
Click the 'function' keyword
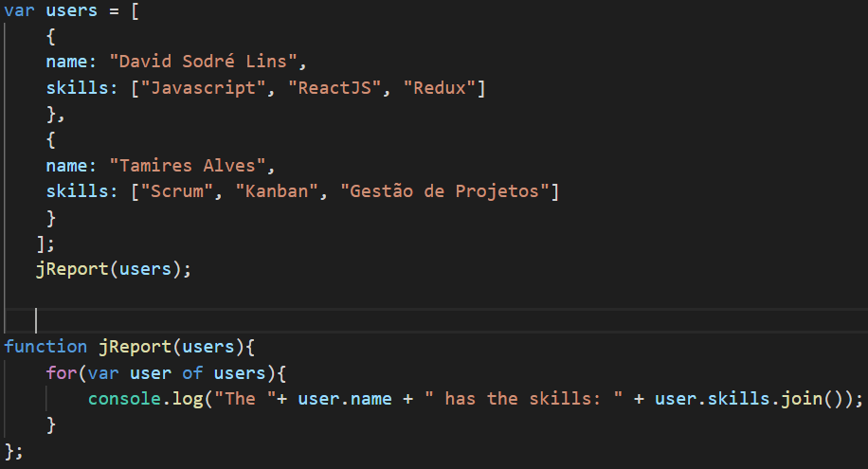point(45,347)
